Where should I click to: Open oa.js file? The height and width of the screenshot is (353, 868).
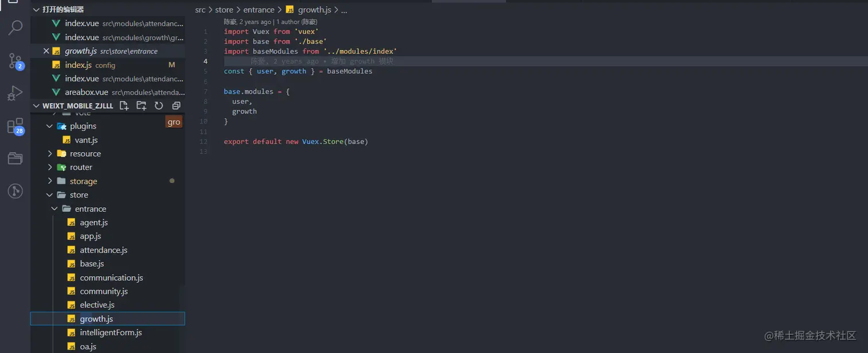tap(88, 347)
